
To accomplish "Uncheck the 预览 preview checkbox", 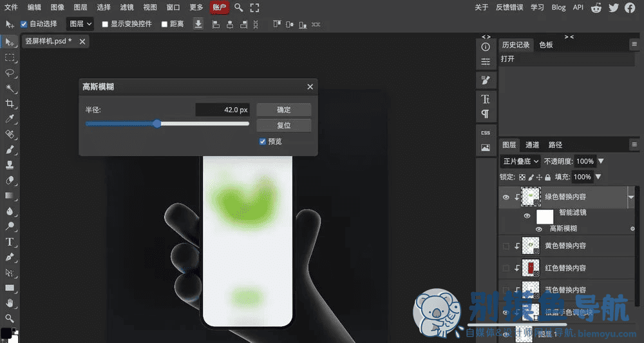I will pyautogui.click(x=263, y=141).
